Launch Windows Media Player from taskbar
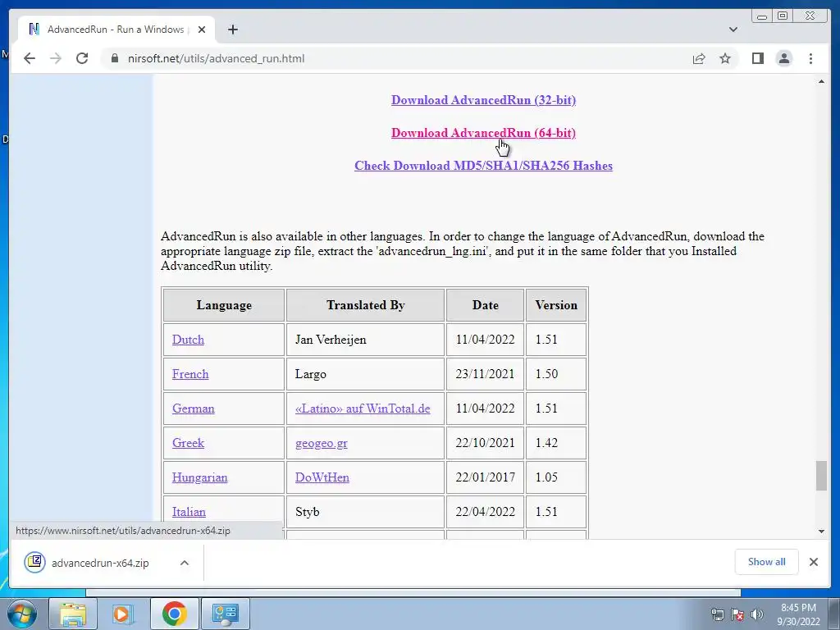Viewport: 840px width, 630px height. pos(123,614)
